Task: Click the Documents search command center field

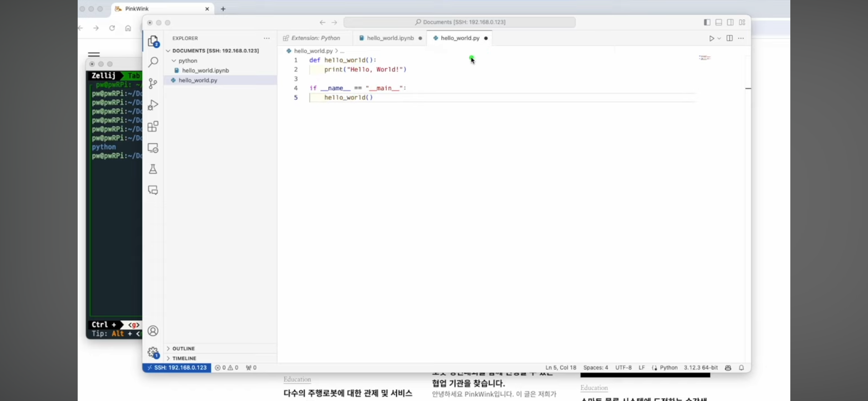Action: click(460, 22)
